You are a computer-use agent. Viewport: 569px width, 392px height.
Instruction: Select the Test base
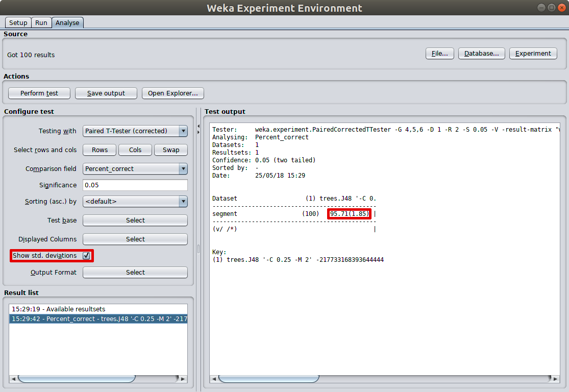pos(135,220)
